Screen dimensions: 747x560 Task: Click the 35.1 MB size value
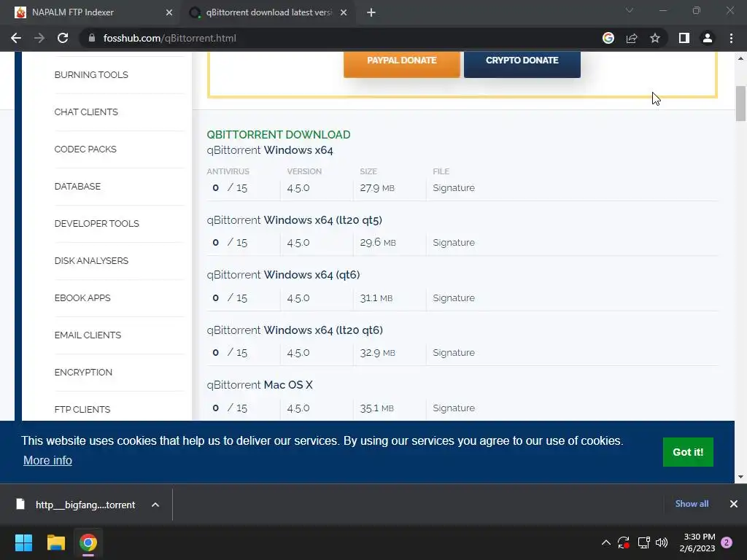click(x=376, y=408)
